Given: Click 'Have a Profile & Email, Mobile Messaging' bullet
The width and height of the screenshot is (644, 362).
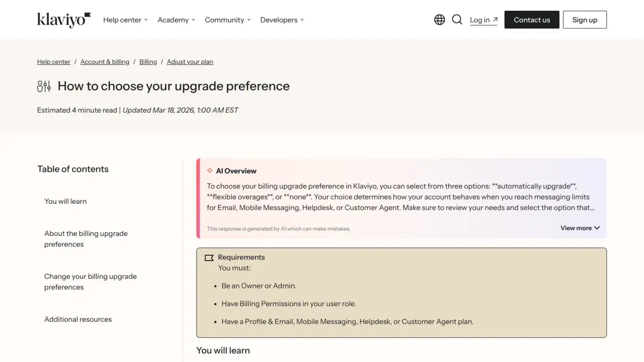Looking at the screenshot, I should coord(347,321).
